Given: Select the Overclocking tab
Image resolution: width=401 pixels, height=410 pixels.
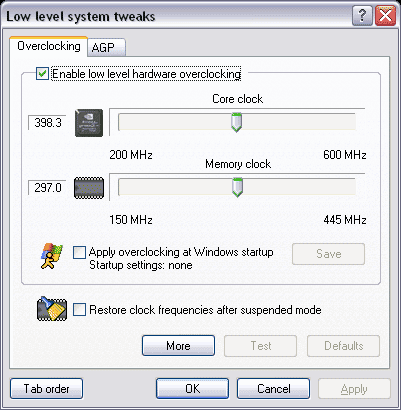Looking at the screenshot, I should [49, 46].
